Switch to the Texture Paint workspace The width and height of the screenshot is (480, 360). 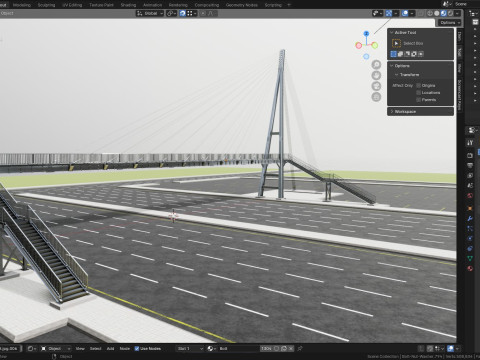tap(101, 5)
